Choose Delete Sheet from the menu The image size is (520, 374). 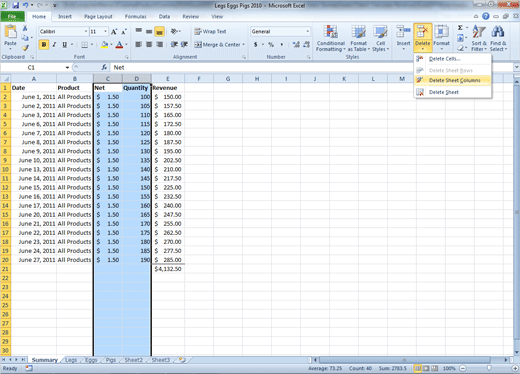pyautogui.click(x=453, y=92)
